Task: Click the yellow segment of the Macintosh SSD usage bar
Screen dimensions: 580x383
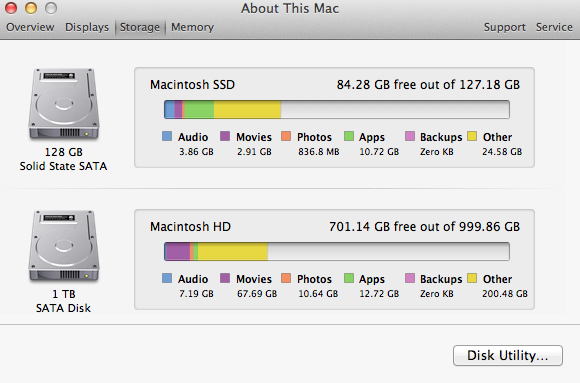Action: tap(247, 110)
